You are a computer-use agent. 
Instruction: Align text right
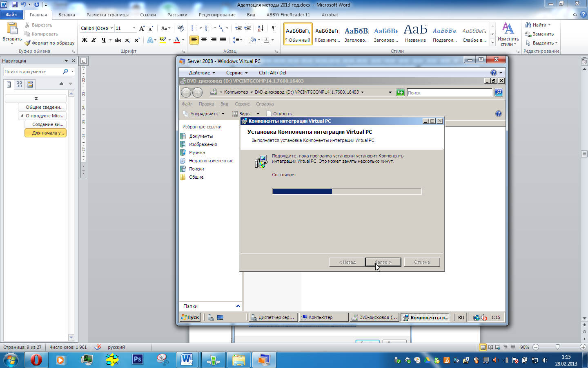pos(213,40)
